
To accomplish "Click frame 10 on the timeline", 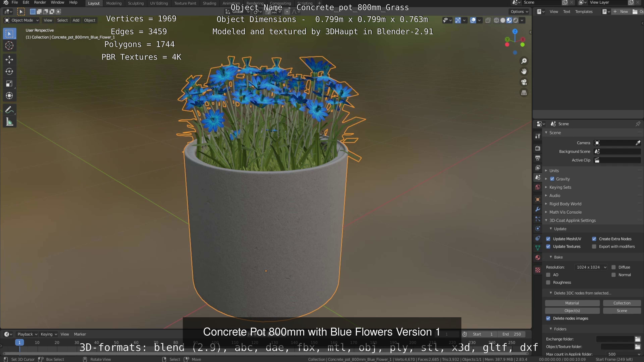I will (x=37, y=343).
